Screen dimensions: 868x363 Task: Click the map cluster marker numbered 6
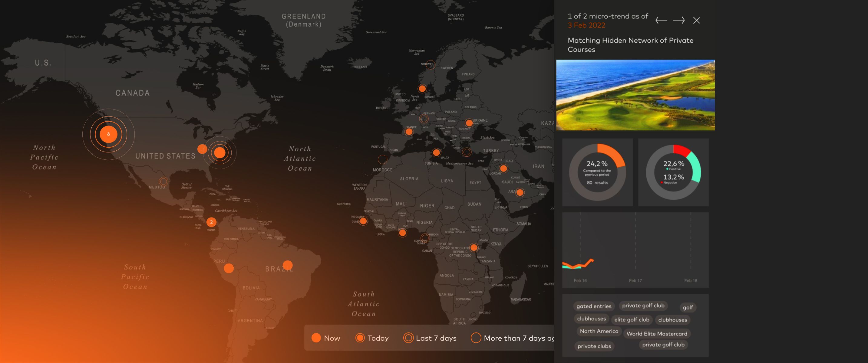point(108,134)
